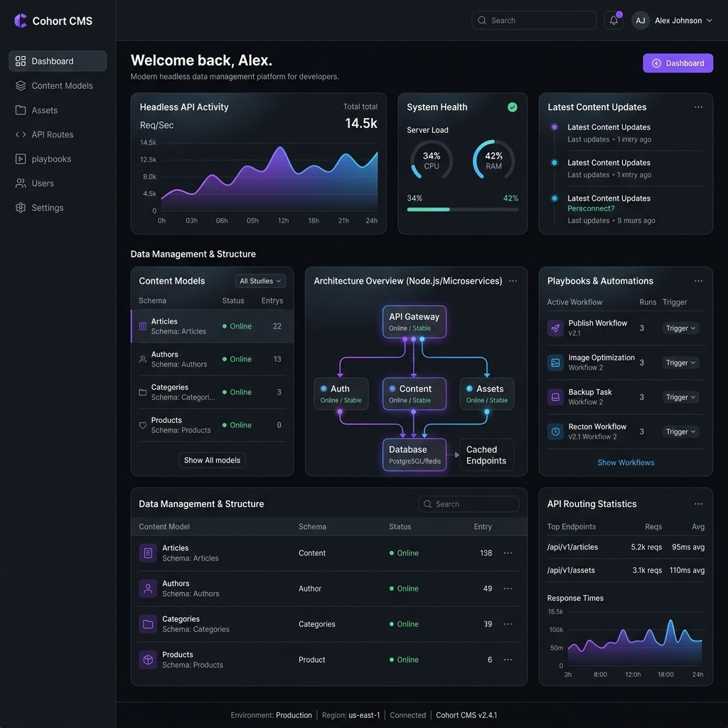
Task: Click the Products cube icon in table
Action: (148, 659)
